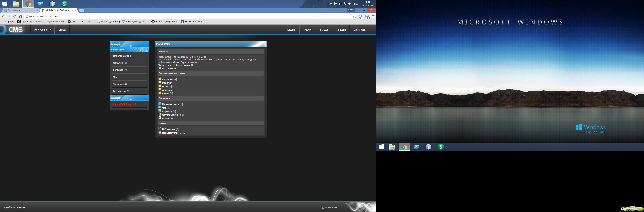Open the Картинки folder icon
This screenshot has height=212, width=644.
coord(160,79)
